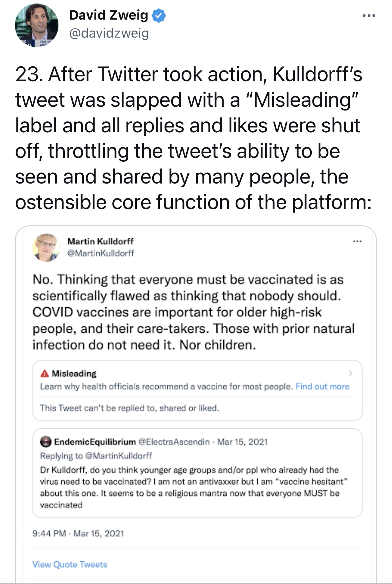Image resolution: width=392 pixels, height=584 pixels.
Task: Open the tweet's three-dot more menu
Action: (369, 15)
